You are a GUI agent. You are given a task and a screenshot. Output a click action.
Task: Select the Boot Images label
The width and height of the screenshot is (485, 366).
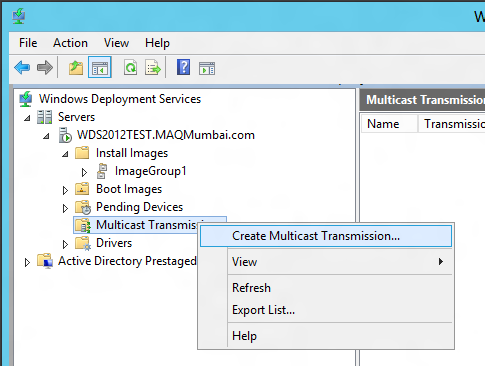click(x=129, y=189)
